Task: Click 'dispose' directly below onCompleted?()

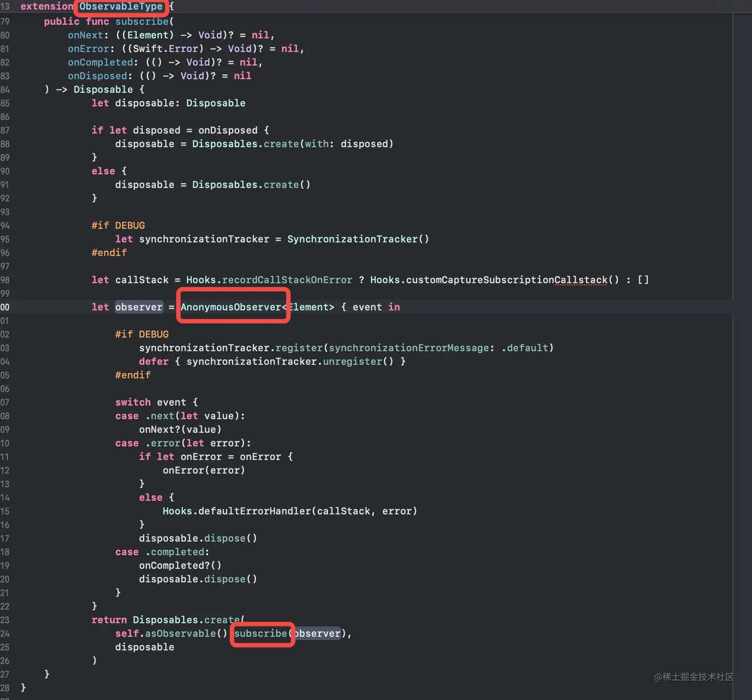Action: 225,579
